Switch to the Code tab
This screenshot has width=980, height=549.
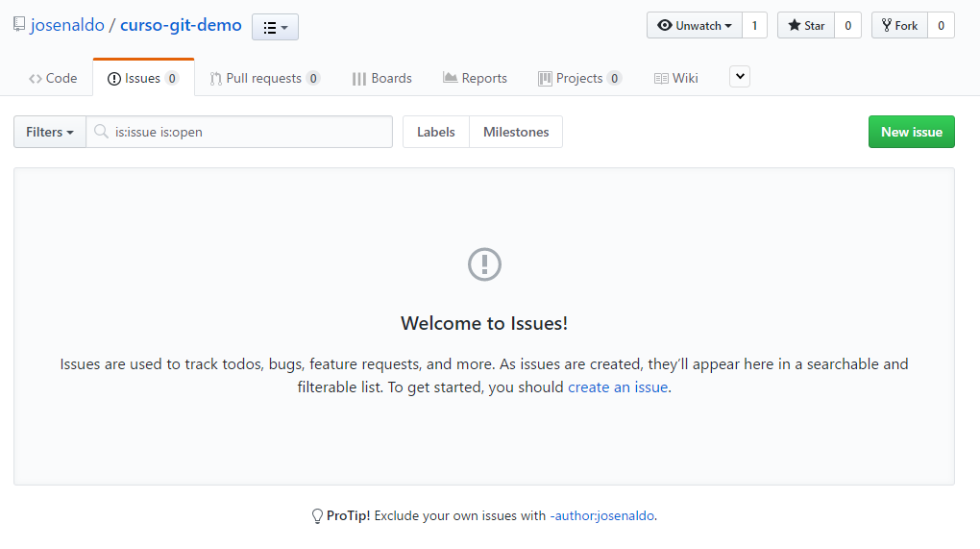coord(53,78)
